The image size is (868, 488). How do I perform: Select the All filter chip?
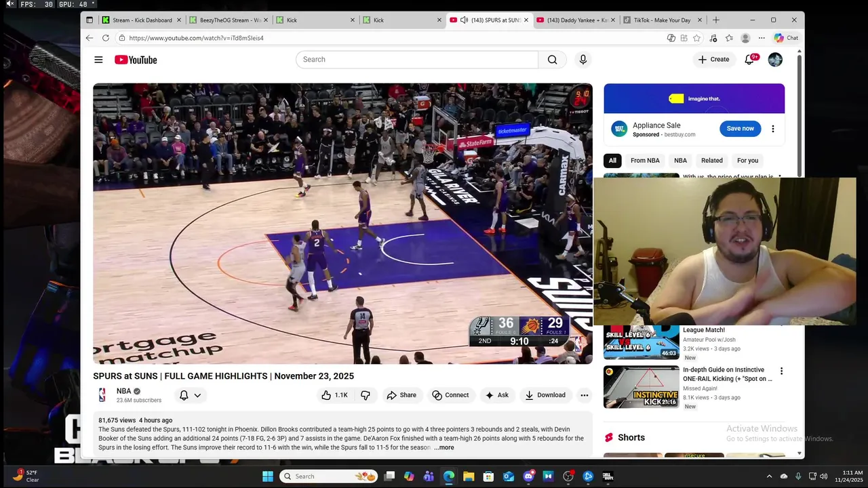click(x=612, y=161)
